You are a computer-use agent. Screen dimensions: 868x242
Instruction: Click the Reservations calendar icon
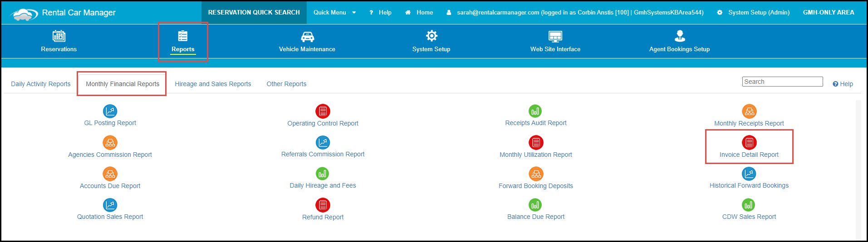59,36
